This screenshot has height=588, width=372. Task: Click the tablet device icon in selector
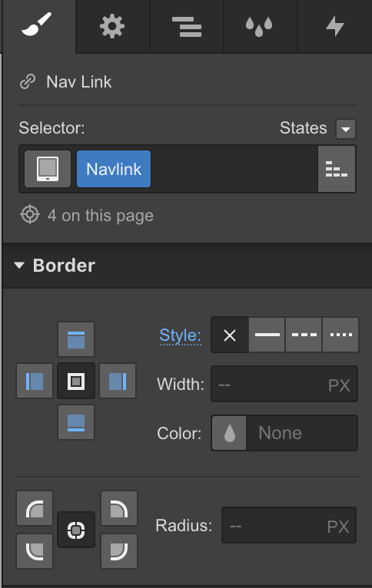pos(48,169)
